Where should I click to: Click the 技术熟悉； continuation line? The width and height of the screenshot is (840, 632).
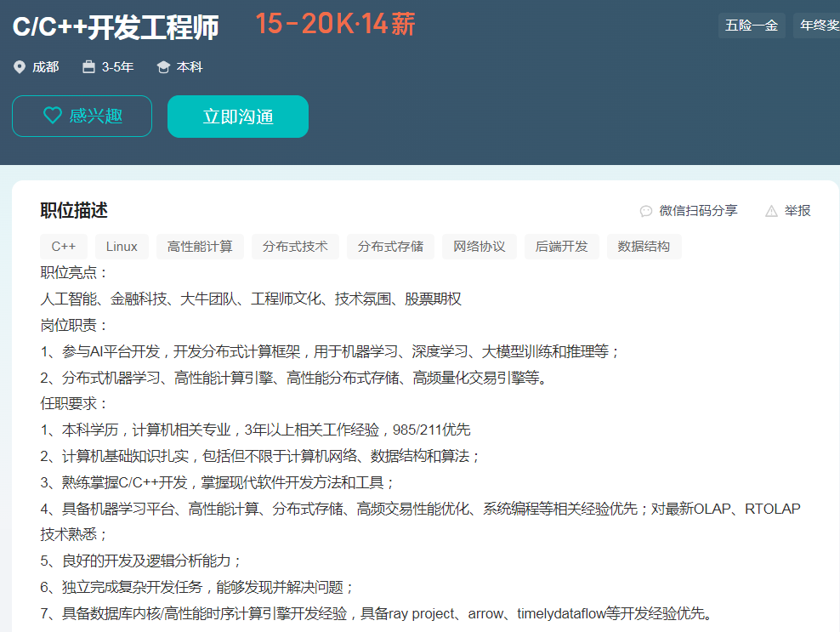(x=74, y=534)
